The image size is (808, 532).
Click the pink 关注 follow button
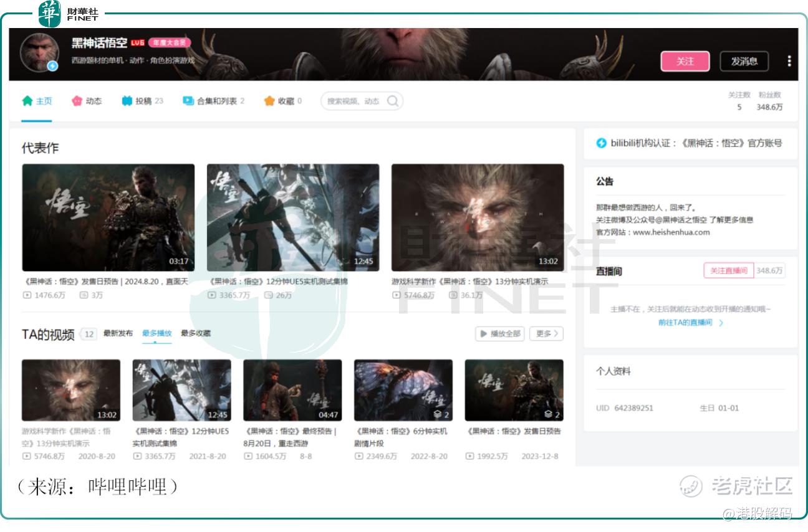point(685,61)
